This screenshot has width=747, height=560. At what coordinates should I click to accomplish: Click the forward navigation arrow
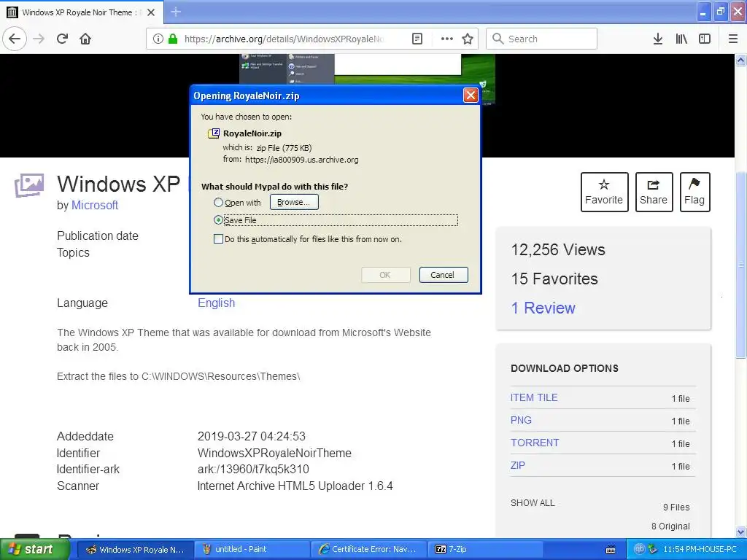tap(39, 39)
